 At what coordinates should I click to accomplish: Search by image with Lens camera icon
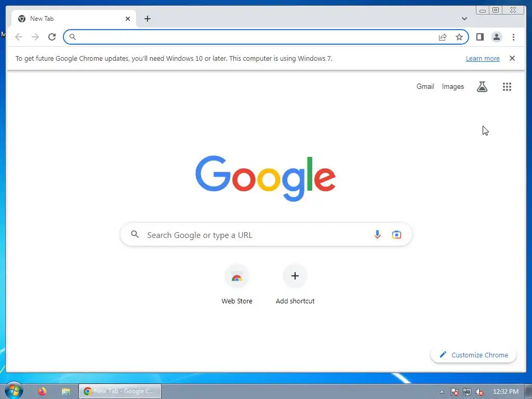tap(396, 234)
